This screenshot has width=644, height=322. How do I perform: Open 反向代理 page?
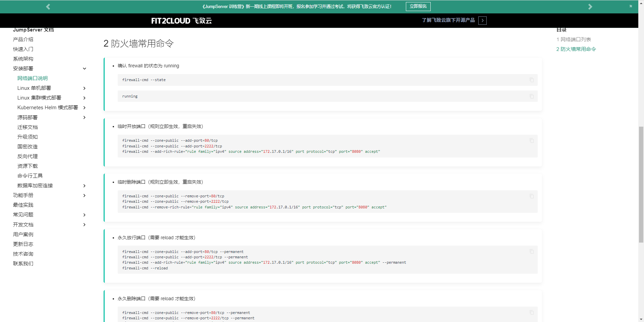[28, 156]
